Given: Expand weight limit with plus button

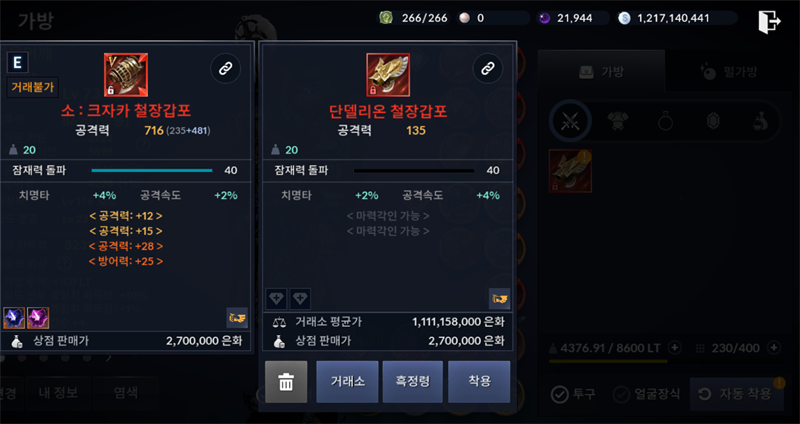Looking at the screenshot, I should pos(674,348).
